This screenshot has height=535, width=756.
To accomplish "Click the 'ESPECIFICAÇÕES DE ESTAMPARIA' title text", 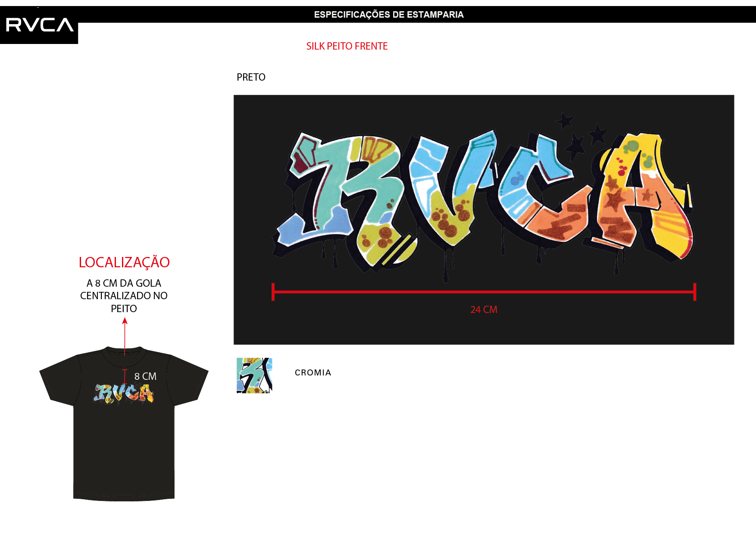I will (389, 15).
